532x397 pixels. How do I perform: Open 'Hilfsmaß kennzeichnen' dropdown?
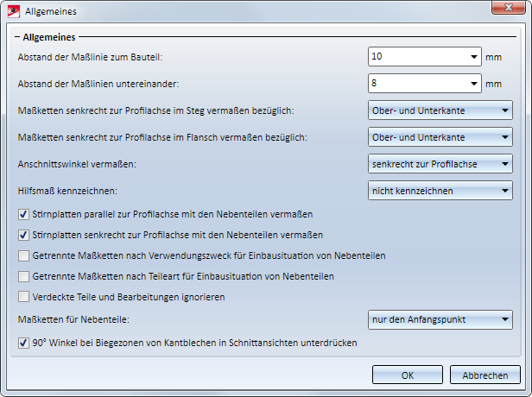440,191
